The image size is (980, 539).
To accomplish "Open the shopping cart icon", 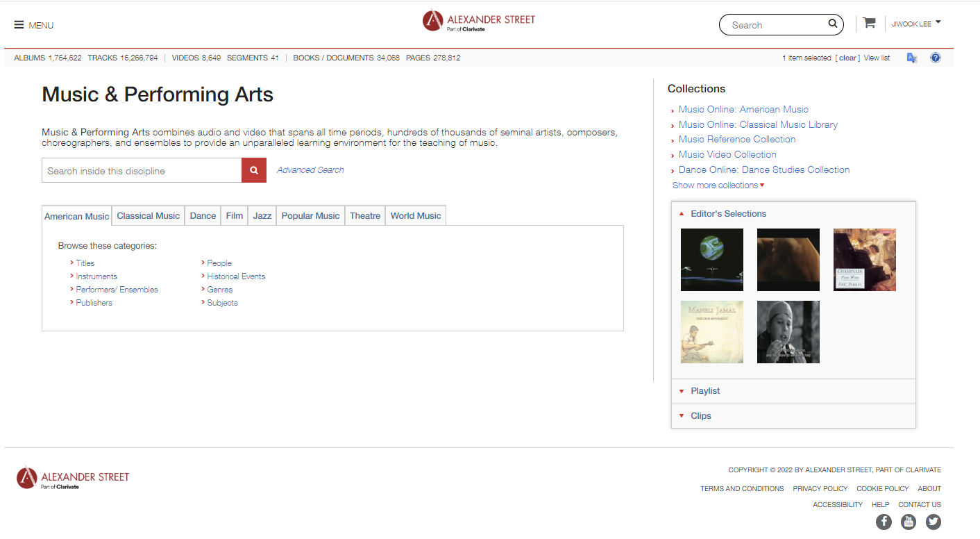I will coord(869,23).
